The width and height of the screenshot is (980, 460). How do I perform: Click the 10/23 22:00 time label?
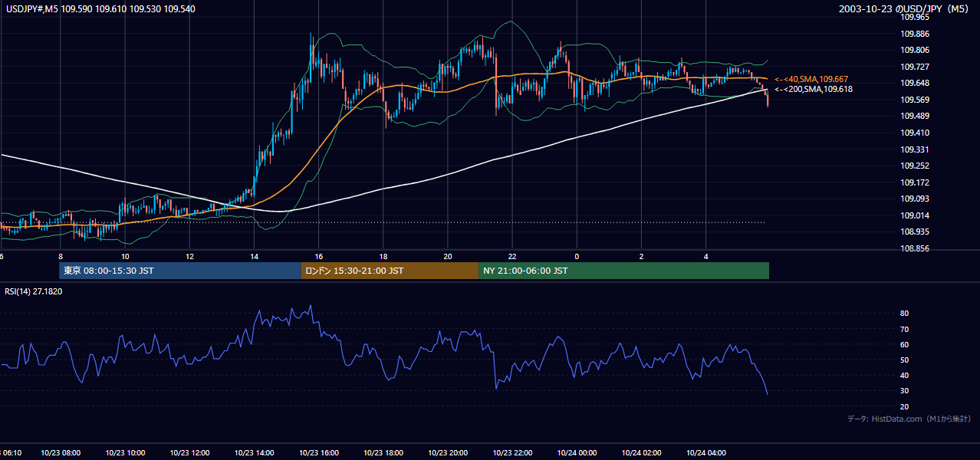pos(512,453)
